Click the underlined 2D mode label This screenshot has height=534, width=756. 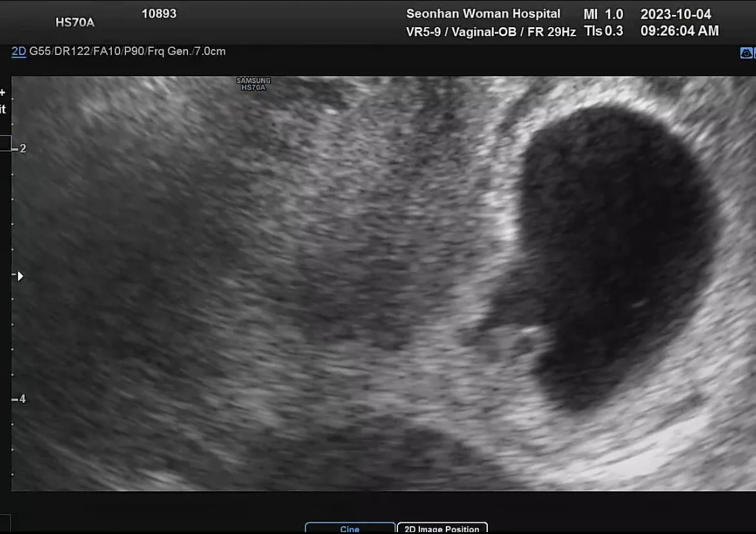tap(19, 51)
